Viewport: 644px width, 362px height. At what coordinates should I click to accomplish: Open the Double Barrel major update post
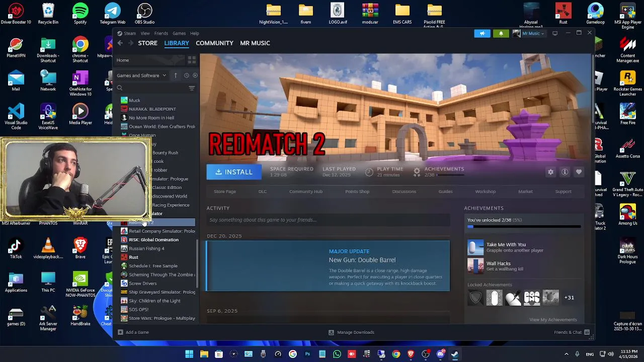(328, 266)
